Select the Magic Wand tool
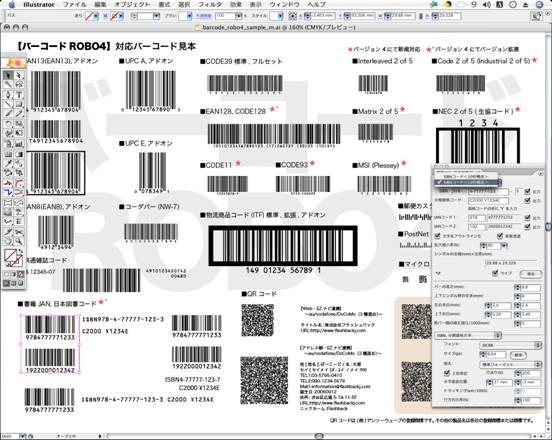The width and height of the screenshot is (552, 440). point(8,84)
